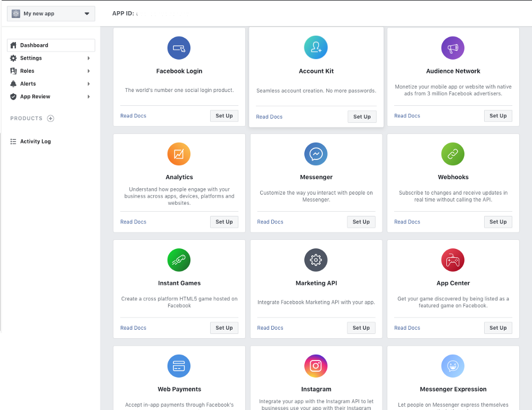Click the APP ID label
This screenshot has width=532, height=410.
click(123, 14)
